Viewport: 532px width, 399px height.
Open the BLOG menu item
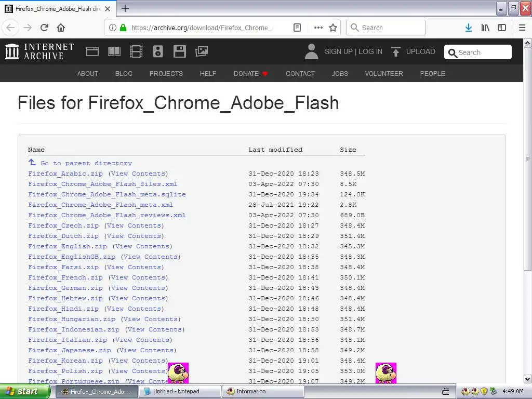coord(124,74)
